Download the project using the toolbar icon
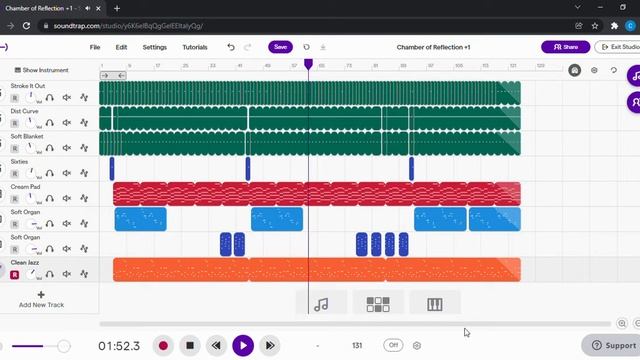The image size is (640, 360). click(323, 47)
